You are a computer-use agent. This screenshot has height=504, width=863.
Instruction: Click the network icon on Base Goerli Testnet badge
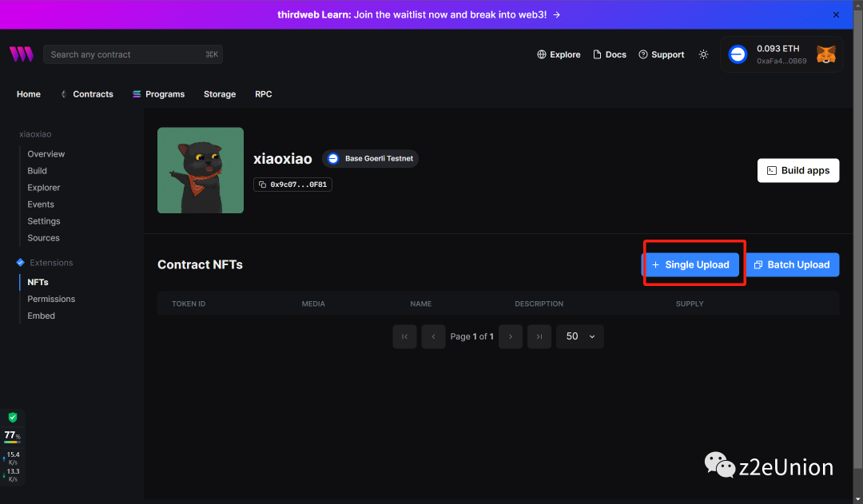[x=332, y=158]
